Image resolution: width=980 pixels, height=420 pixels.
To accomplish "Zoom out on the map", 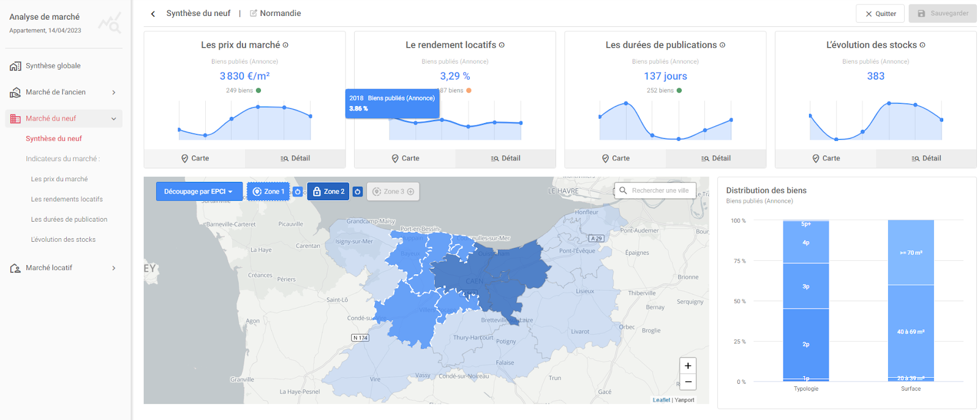I will click(688, 381).
